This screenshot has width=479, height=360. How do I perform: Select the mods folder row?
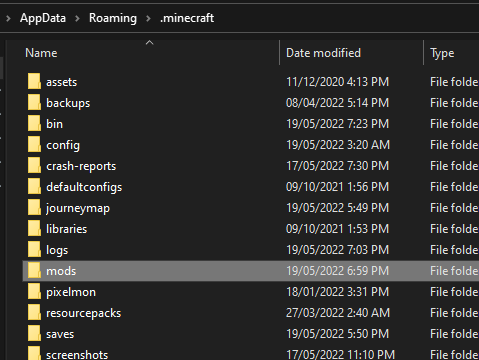pos(251,271)
